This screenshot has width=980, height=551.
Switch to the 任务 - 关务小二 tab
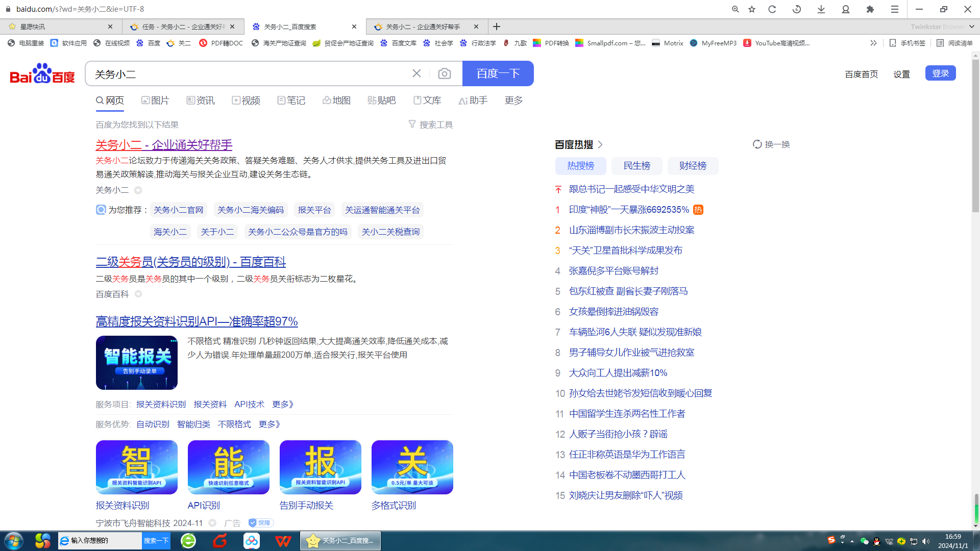click(183, 27)
